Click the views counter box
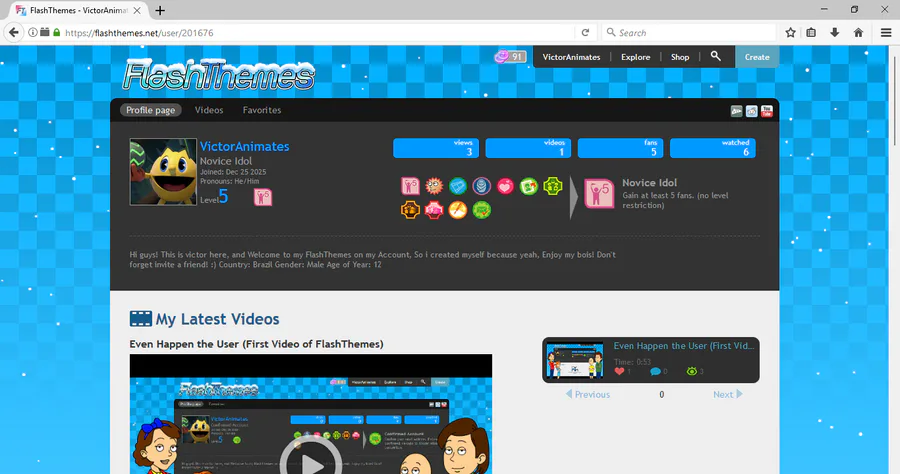The width and height of the screenshot is (900, 474). [x=436, y=148]
